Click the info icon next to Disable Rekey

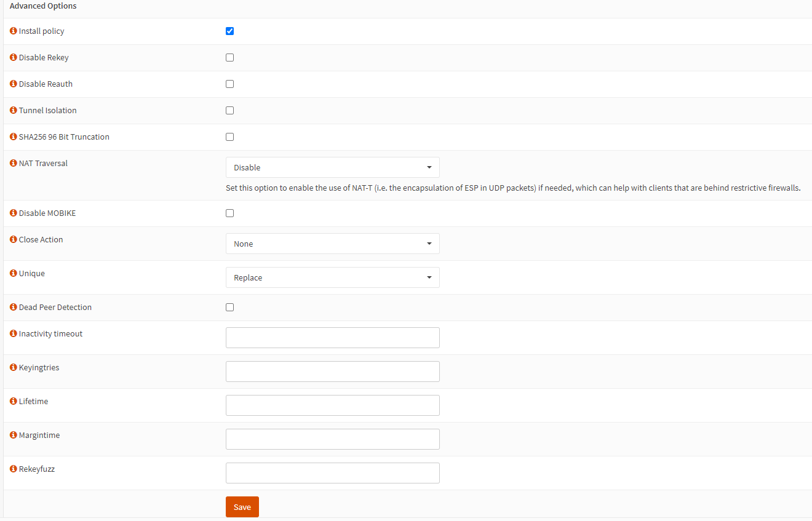pos(14,57)
